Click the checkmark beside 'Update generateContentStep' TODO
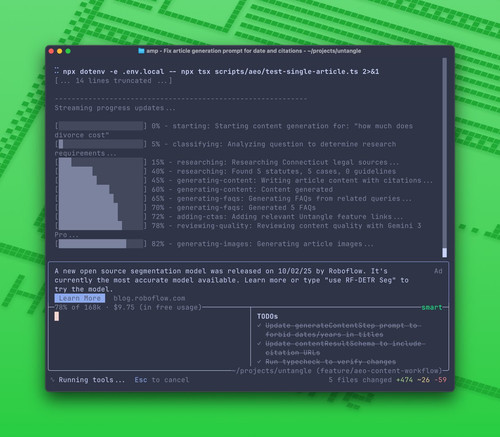This screenshot has height=437, width=500. (x=259, y=325)
